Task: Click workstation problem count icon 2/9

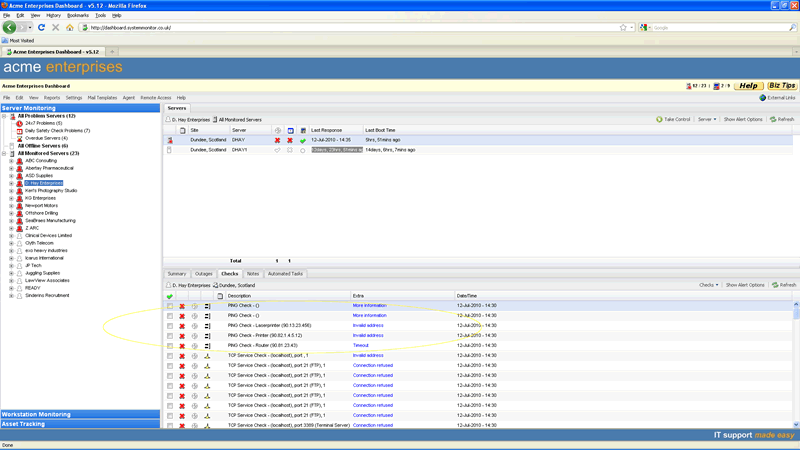Action: [716, 86]
